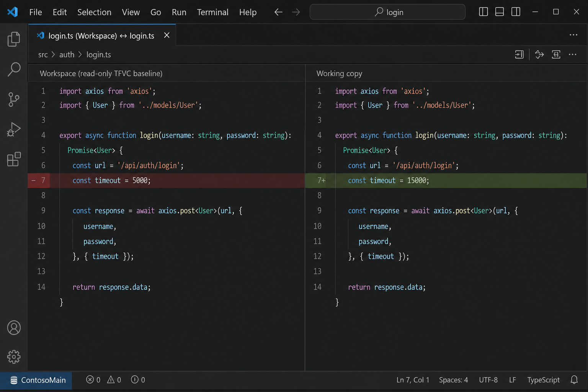Click line number 7+ in working copy gutter
The height and width of the screenshot is (392, 588).
[x=321, y=180]
